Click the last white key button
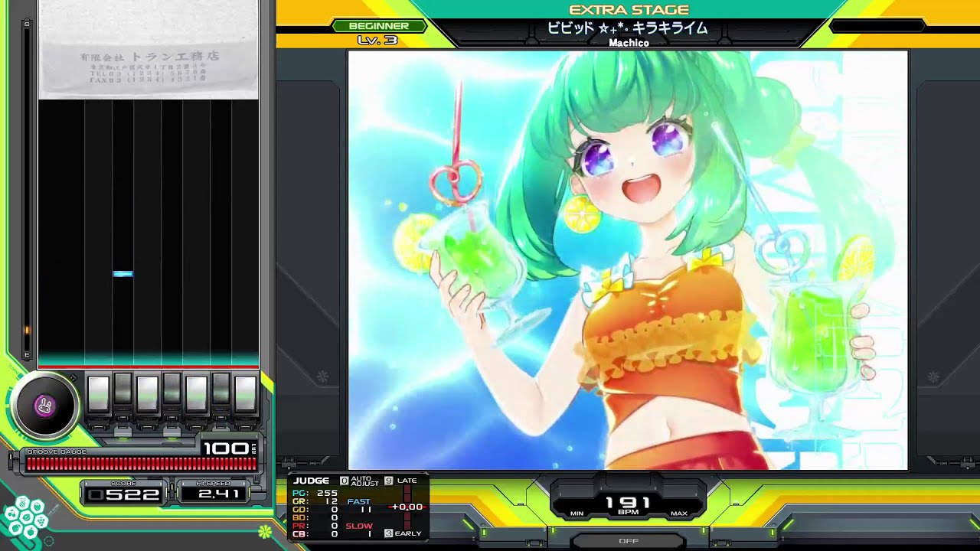980x551 pixels. point(246,393)
